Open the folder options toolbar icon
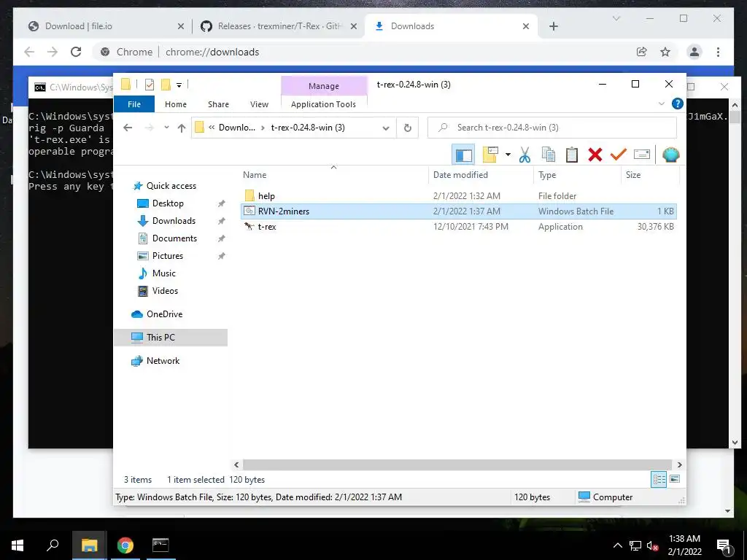 point(490,155)
